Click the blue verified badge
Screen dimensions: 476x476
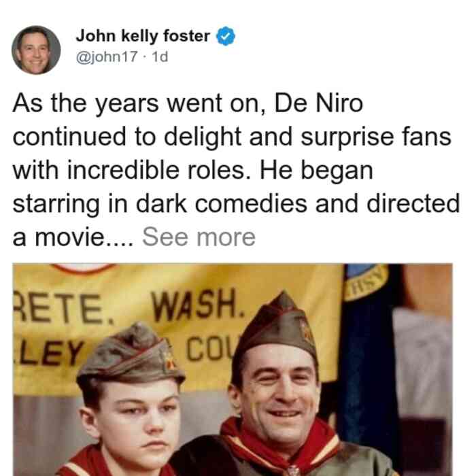pyautogui.click(x=225, y=36)
